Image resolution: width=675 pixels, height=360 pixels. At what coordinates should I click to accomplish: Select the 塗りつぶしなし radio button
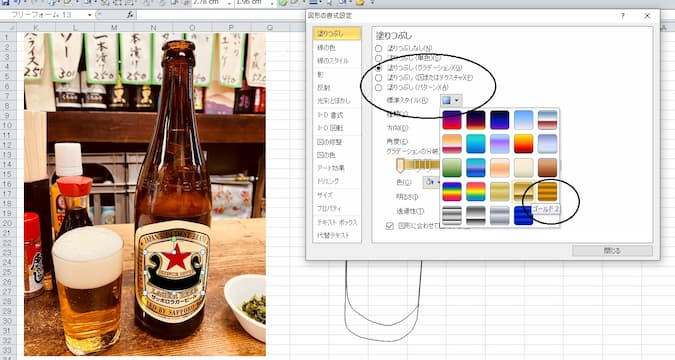click(x=378, y=48)
